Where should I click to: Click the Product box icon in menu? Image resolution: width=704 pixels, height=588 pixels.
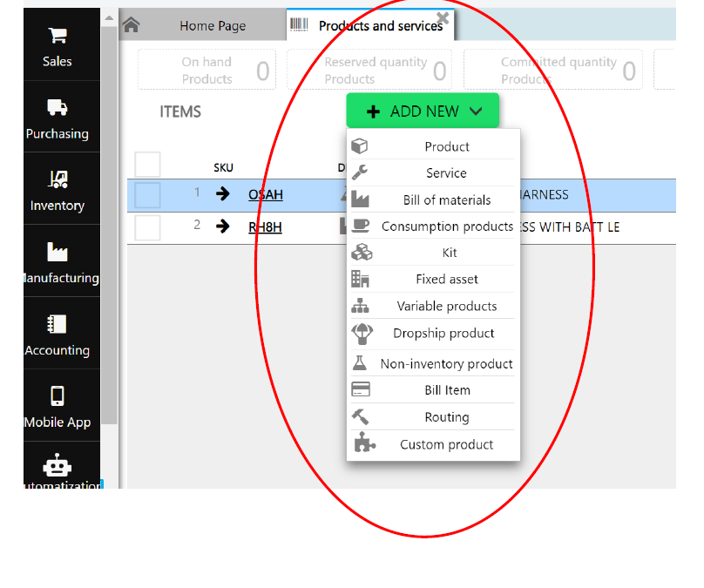pyautogui.click(x=360, y=145)
